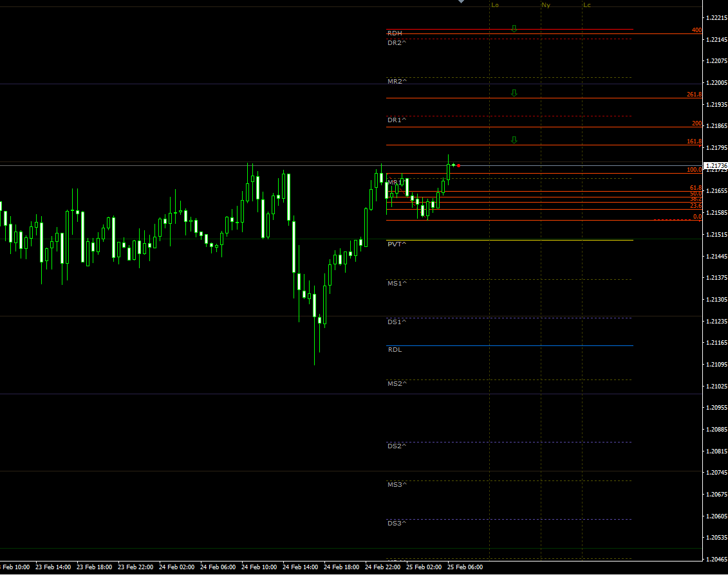Select the MS3^ pivot label
The height and width of the screenshot is (575, 728).
click(397, 484)
